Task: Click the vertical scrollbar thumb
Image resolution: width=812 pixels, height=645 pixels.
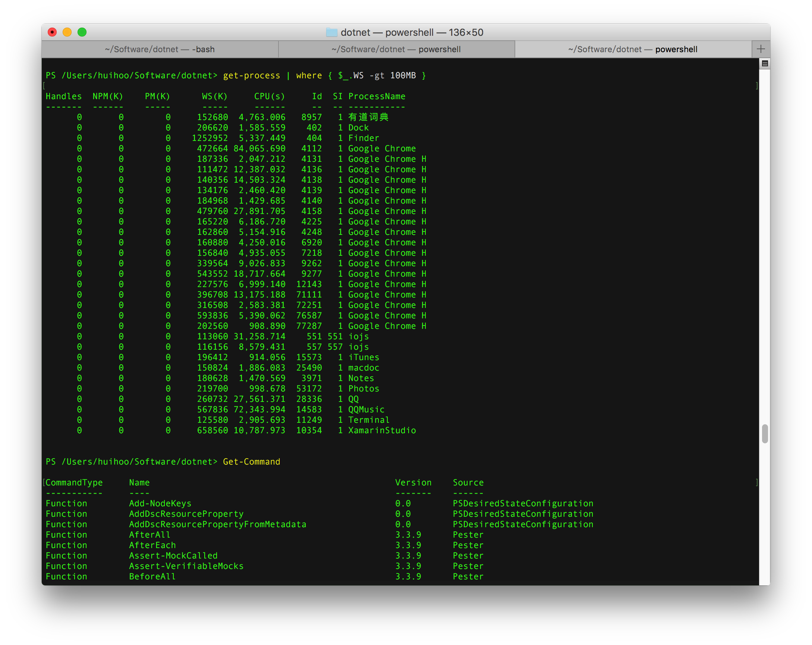Action: 765,434
